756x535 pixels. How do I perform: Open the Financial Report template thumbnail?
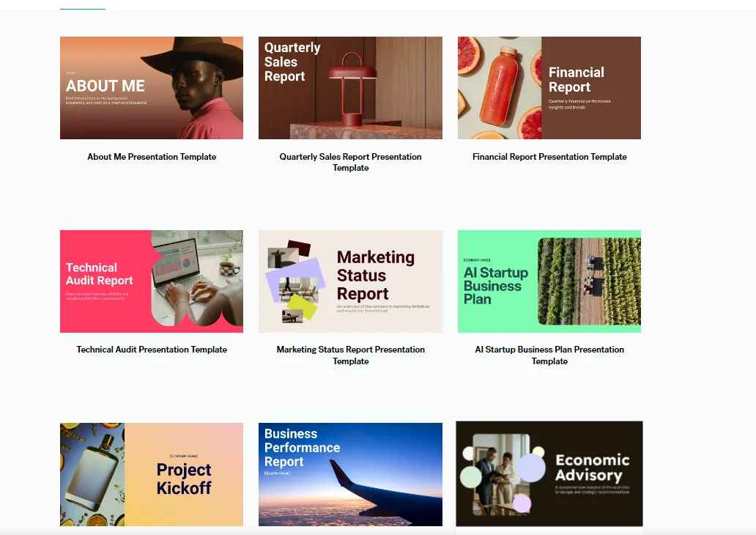pyautogui.click(x=549, y=88)
